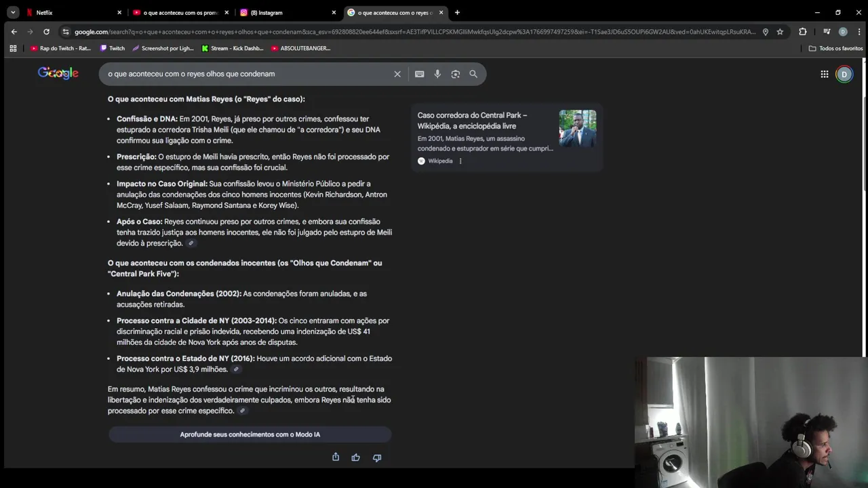Open the ABSOLUTEBANGER bookmark
Image resolution: width=868 pixels, height=488 pixels.
(300, 48)
